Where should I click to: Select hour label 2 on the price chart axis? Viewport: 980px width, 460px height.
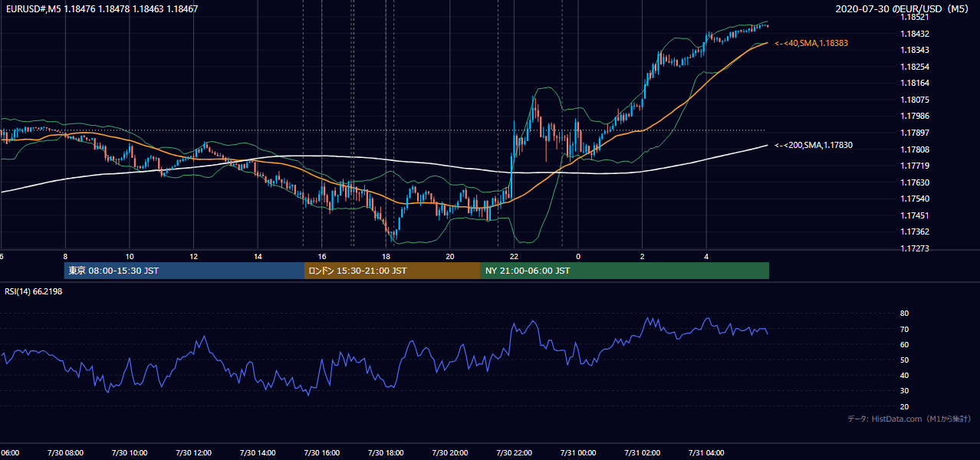click(x=643, y=257)
